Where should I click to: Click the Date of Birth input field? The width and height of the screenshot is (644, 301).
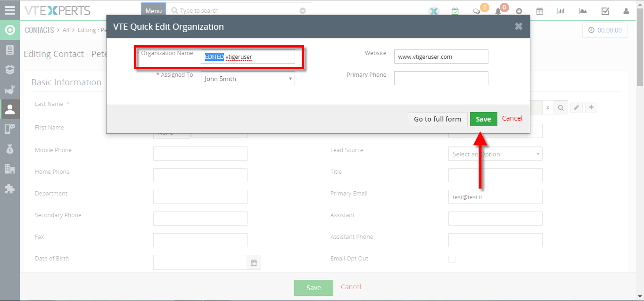pyautogui.click(x=200, y=263)
